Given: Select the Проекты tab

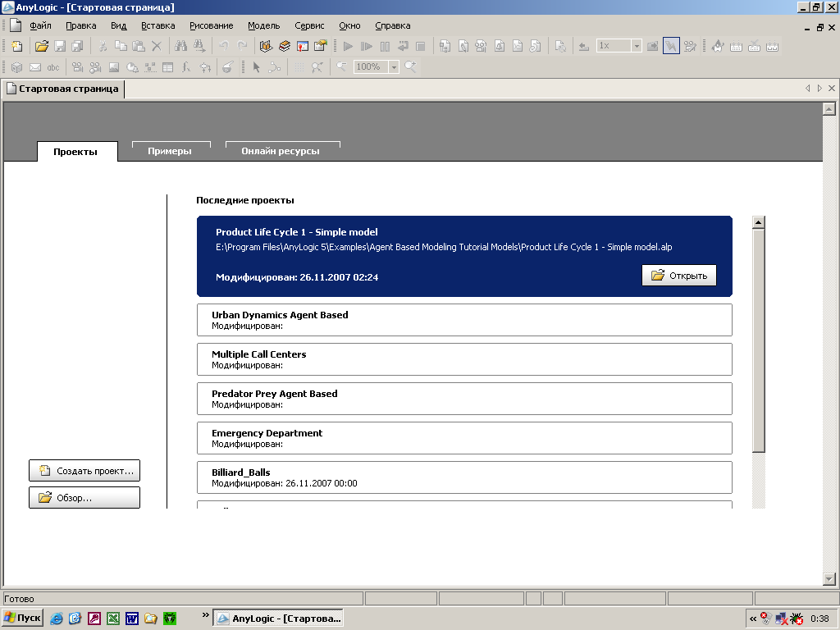Looking at the screenshot, I should click(77, 151).
